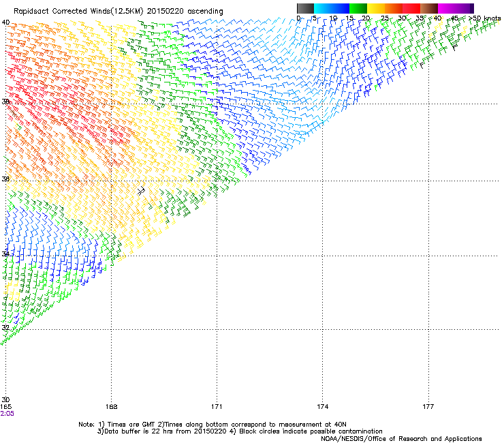Click the purple time stamp '2:05'
Image resolution: width=504 pixels, height=443 pixels.
pyautogui.click(x=7, y=414)
